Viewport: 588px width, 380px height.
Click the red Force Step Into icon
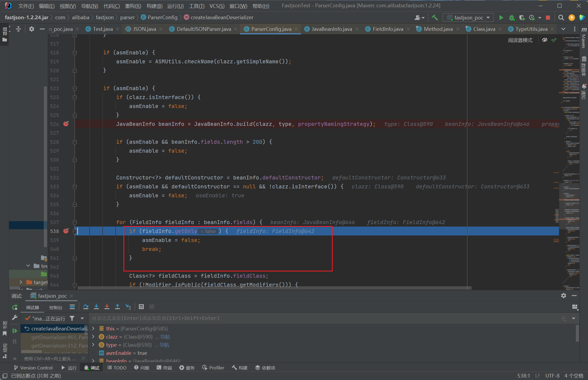pos(107,307)
